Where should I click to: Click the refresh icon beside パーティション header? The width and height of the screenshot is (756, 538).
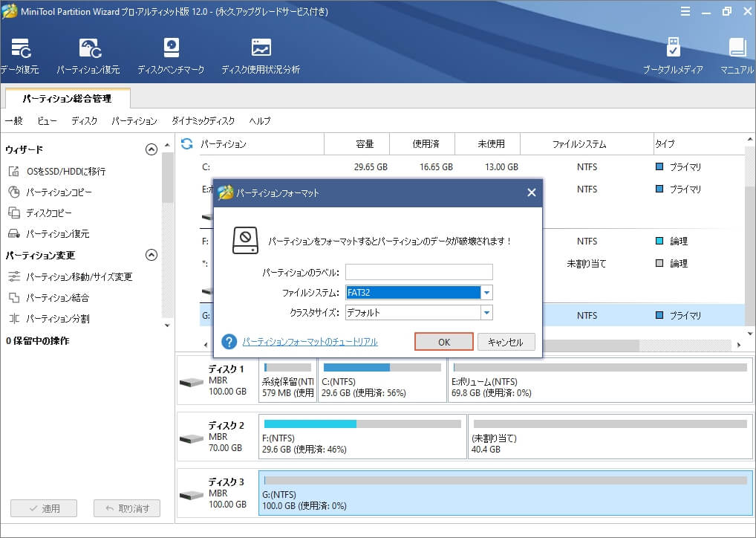(x=186, y=143)
